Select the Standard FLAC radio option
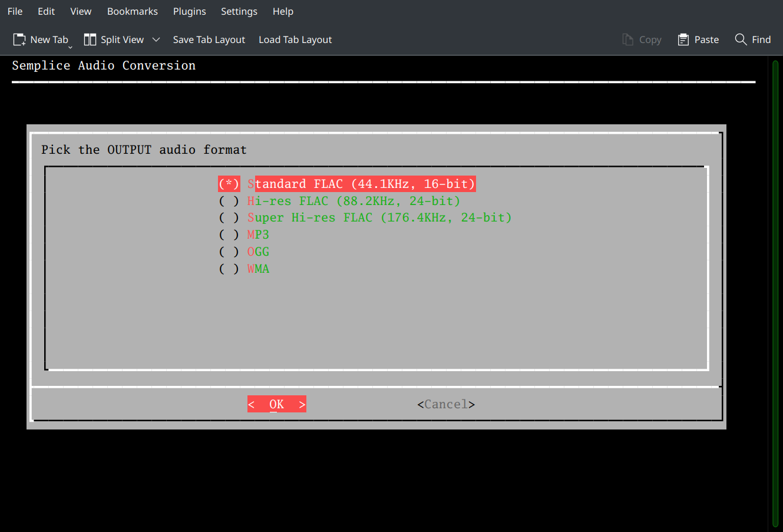The height and width of the screenshot is (532, 783). (x=229, y=184)
